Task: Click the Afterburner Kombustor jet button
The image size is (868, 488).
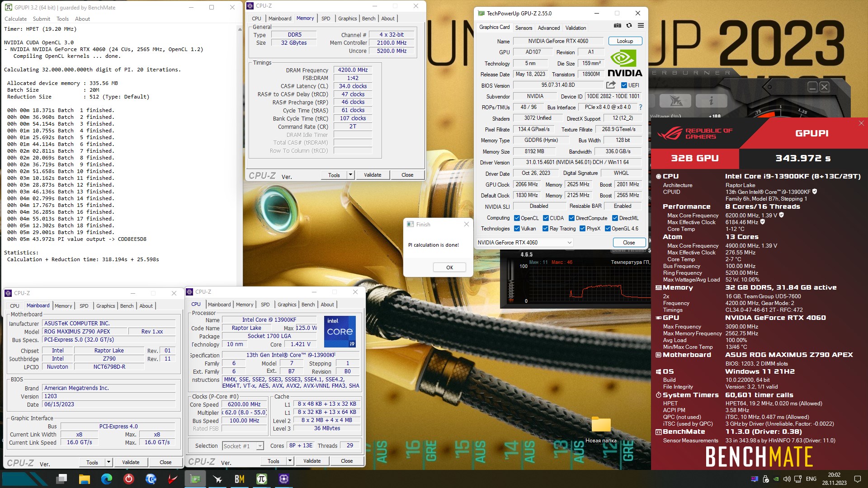Action: click(x=676, y=101)
